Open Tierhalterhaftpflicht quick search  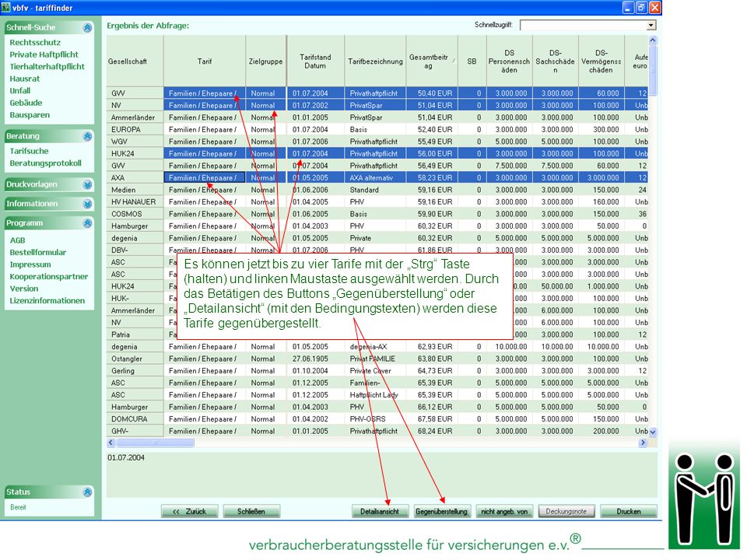(x=47, y=67)
